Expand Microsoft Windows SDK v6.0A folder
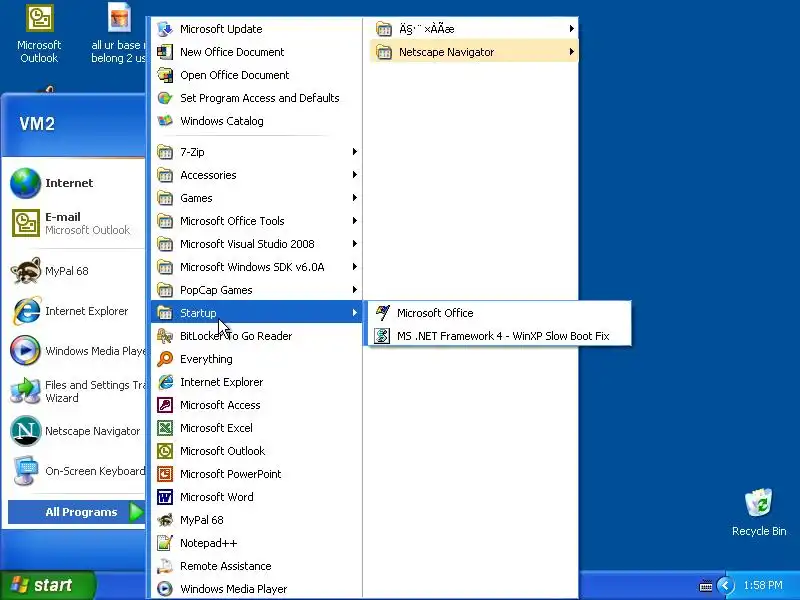Screen dimensions: 800x600 click(257, 267)
